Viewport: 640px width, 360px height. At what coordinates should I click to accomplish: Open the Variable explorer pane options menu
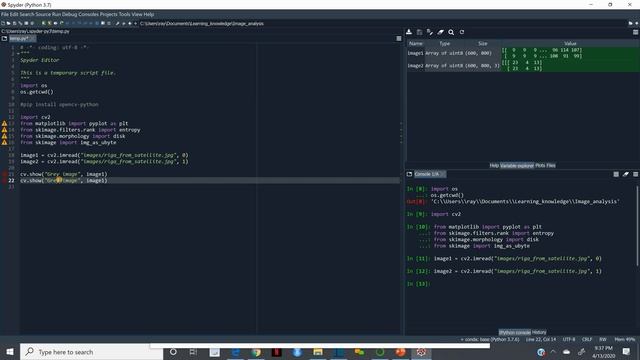point(636,32)
